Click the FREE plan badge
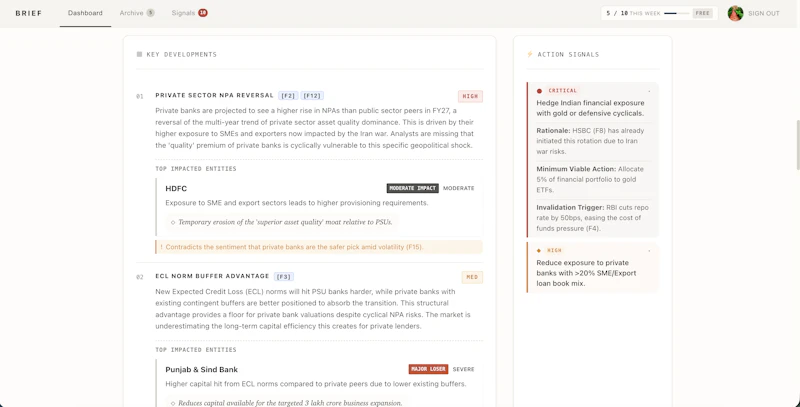 [703, 13]
